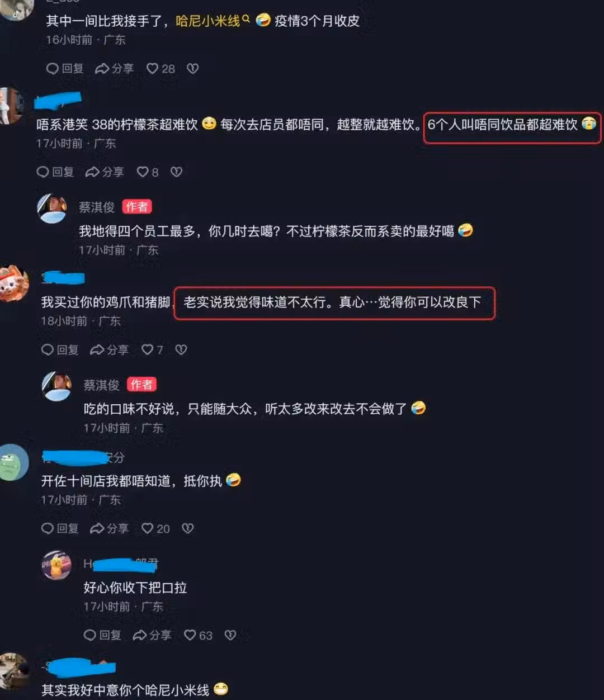Dislike the 哈尼小米线 takeover comment
This screenshot has width=604, height=700.
click(x=193, y=69)
